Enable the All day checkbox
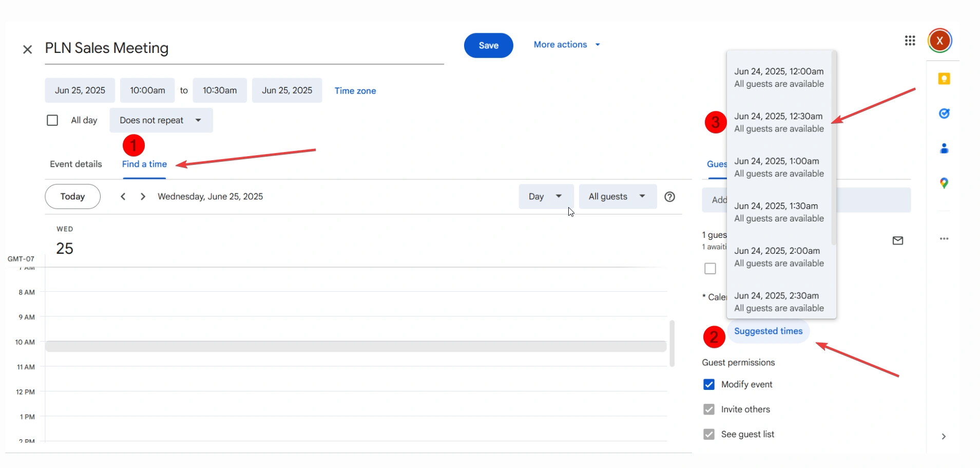This screenshot has width=980, height=468. click(52, 120)
